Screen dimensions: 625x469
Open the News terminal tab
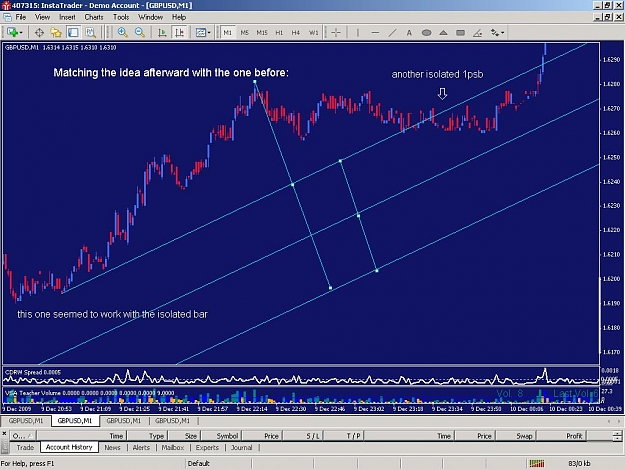coord(112,447)
